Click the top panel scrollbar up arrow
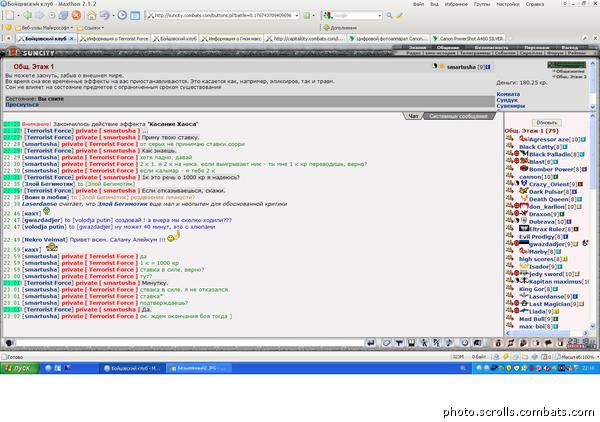This screenshot has height=422, width=600. 593,64
